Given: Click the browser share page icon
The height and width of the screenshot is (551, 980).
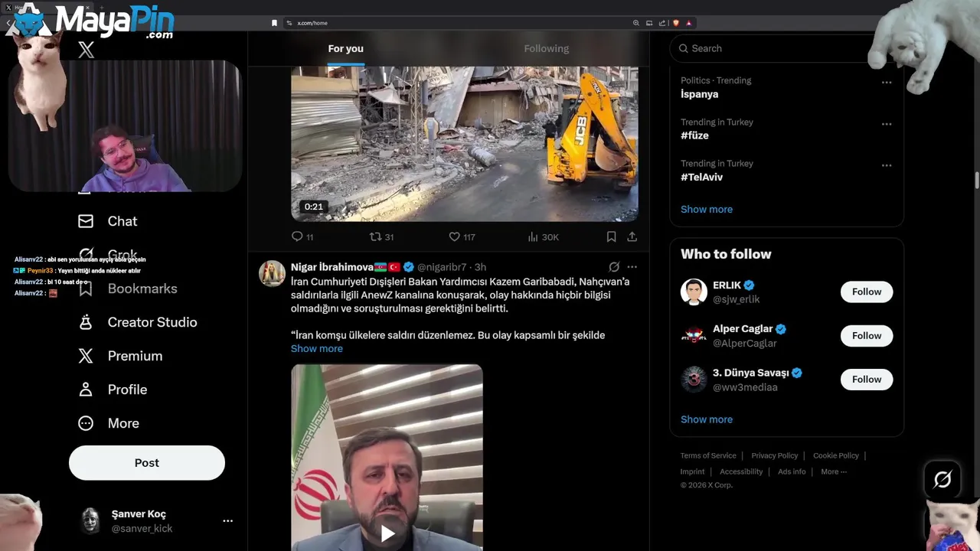Looking at the screenshot, I should click(x=662, y=23).
